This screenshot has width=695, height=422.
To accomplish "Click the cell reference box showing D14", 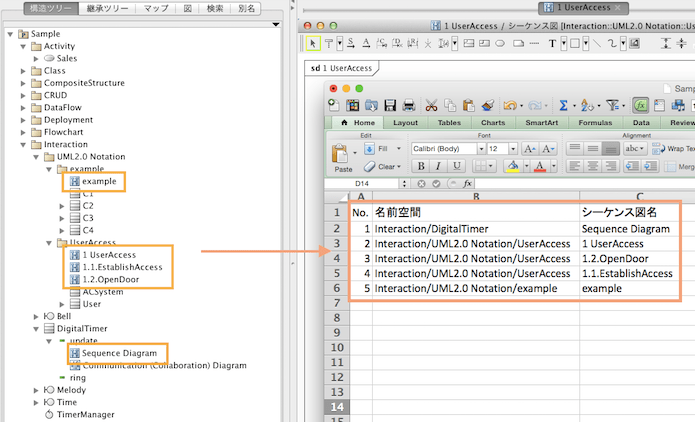I will tap(362, 184).
